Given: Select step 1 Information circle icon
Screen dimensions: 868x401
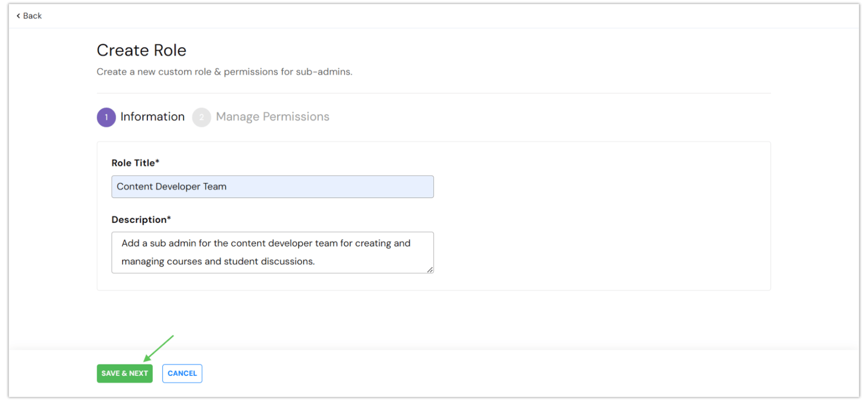Looking at the screenshot, I should [x=106, y=117].
